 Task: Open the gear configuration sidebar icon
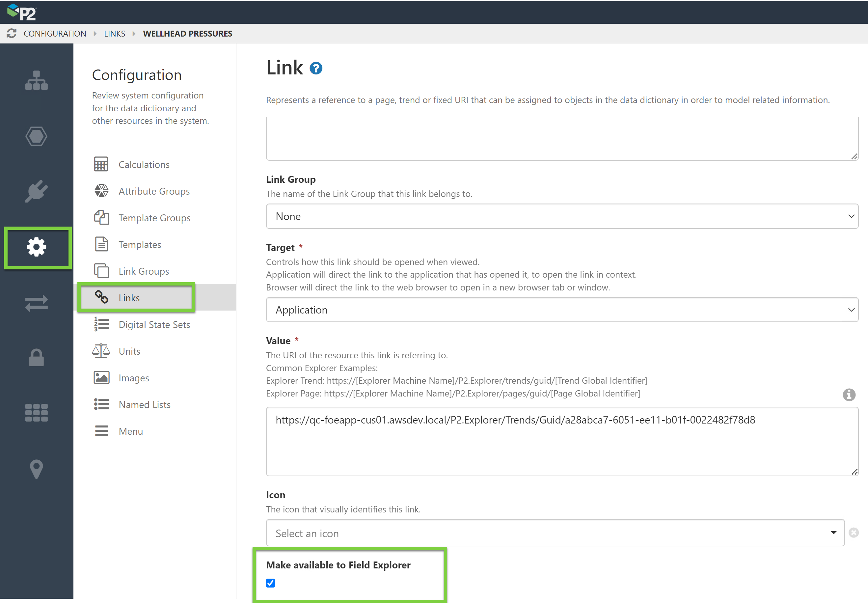[36, 247]
